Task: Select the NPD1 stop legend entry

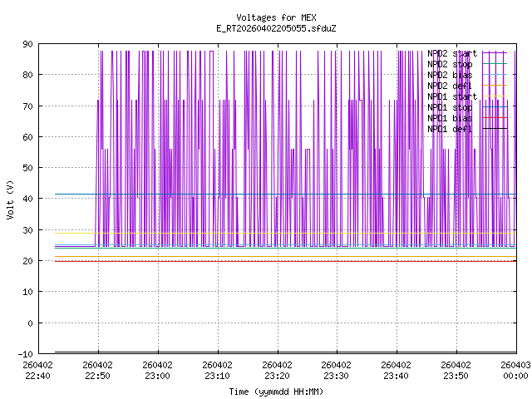Action: 450,107
